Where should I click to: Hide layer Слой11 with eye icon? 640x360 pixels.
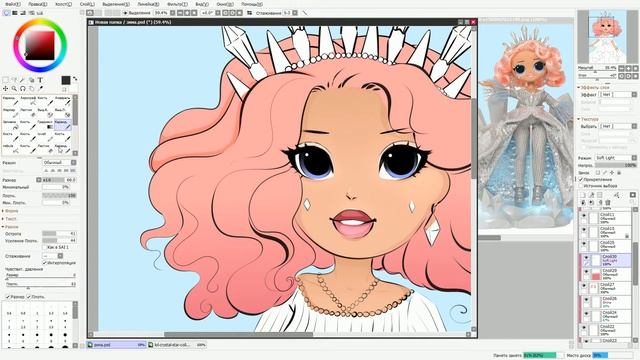(584, 216)
